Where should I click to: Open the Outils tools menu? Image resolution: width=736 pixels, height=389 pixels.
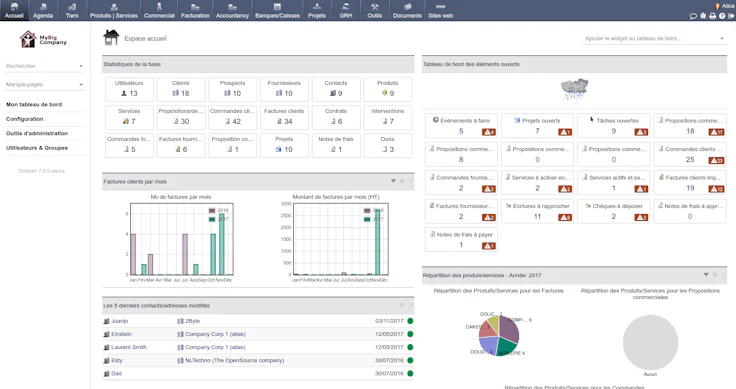click(375, 10)
